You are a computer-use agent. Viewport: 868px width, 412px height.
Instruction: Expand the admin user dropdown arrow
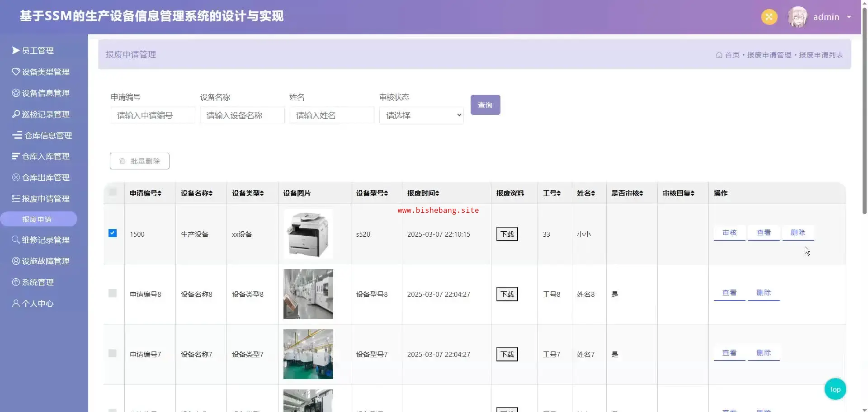tap(849, 17)
